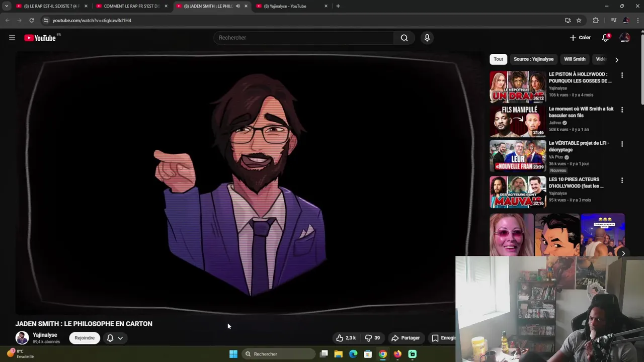Open the Yajinalyse channel avatar
This screenshot has width=644, height=362.
point(22,338)
